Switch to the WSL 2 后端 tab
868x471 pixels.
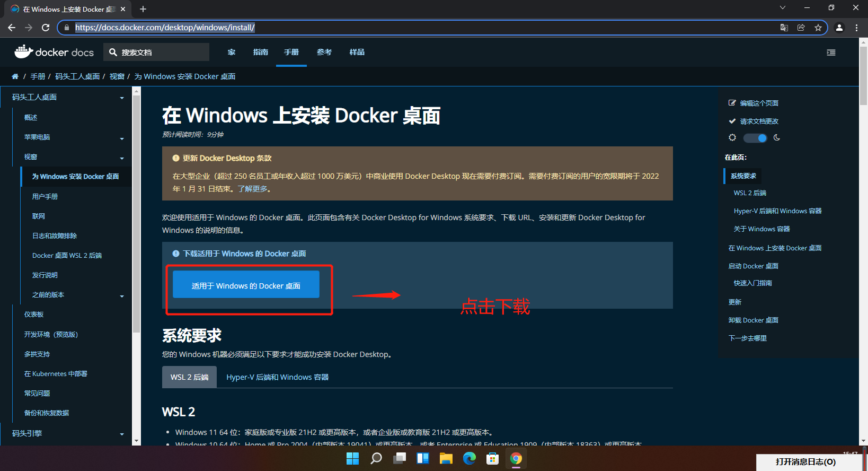click(x=189, y=377)
